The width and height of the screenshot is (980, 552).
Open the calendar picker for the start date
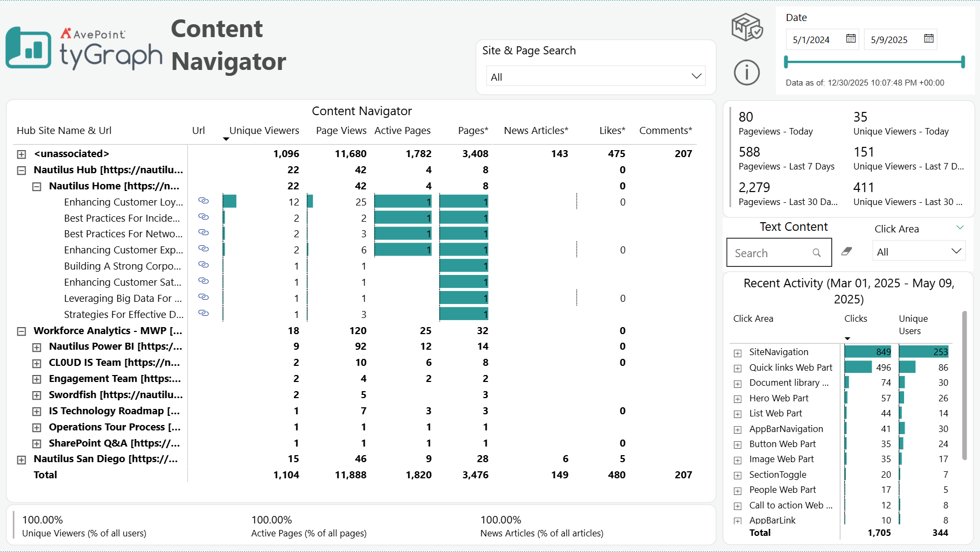click(851, 39)
